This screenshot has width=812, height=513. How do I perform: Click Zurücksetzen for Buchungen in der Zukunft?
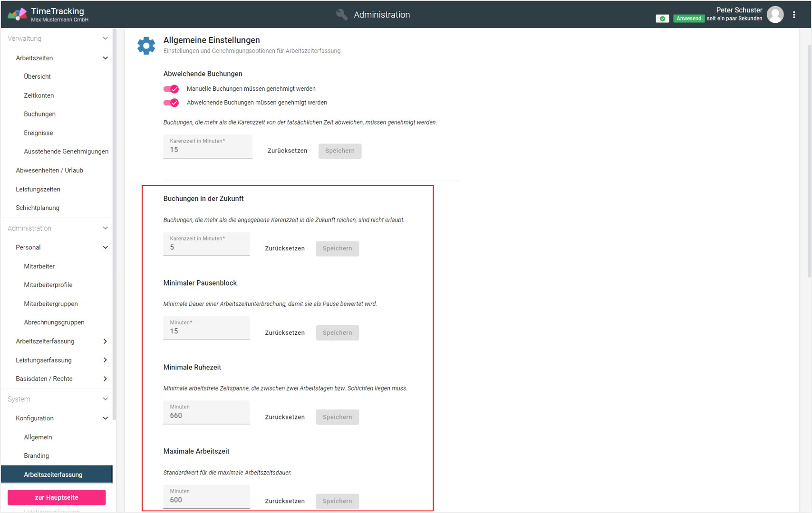[285, 248]
